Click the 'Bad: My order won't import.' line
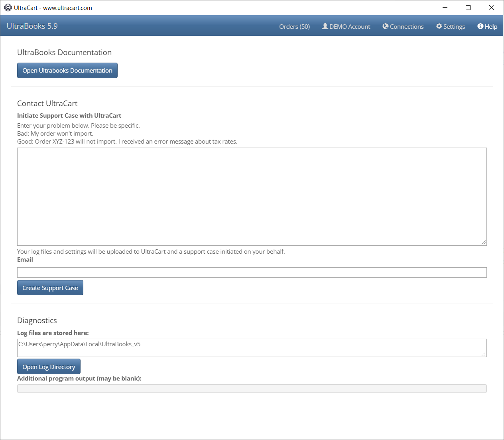Viewport: 504px width, 440px height. pos(55,134)
